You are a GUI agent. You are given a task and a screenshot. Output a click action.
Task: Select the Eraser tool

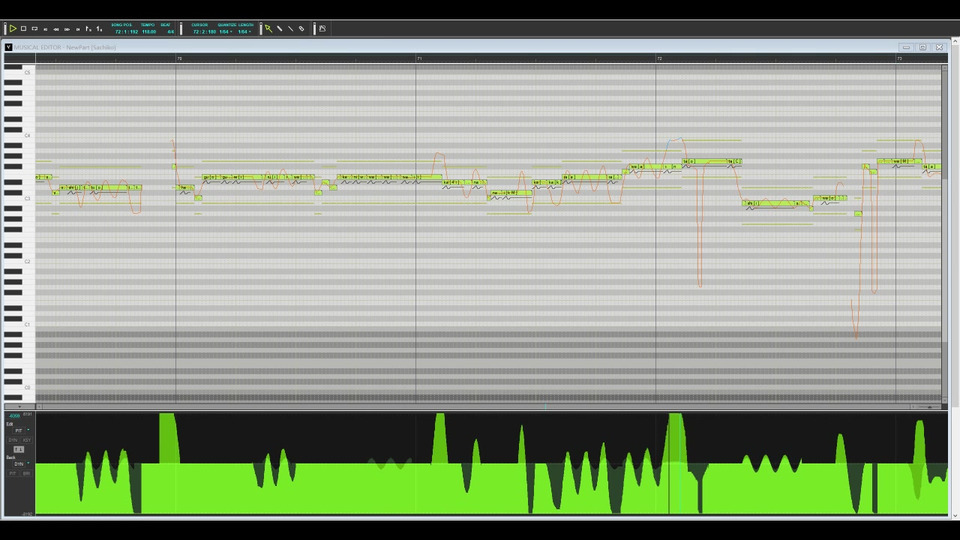coord(301,29)
